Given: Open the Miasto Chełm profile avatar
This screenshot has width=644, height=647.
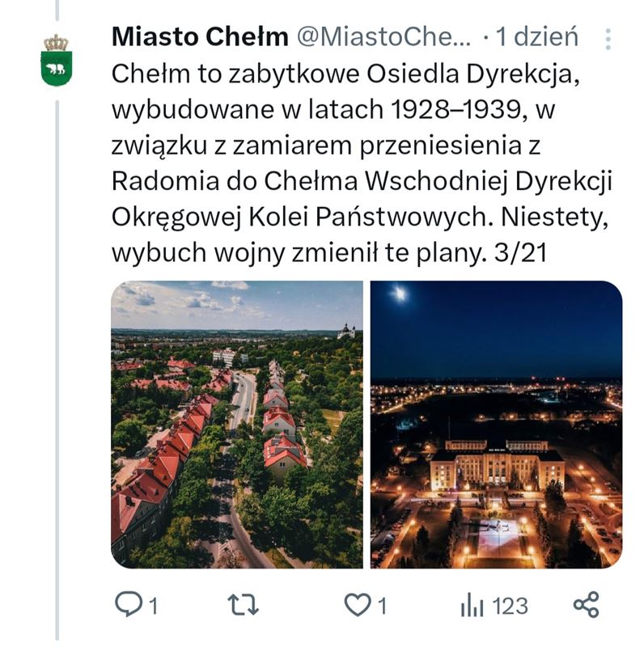Looking at the screenshot, I should point(56,61).
